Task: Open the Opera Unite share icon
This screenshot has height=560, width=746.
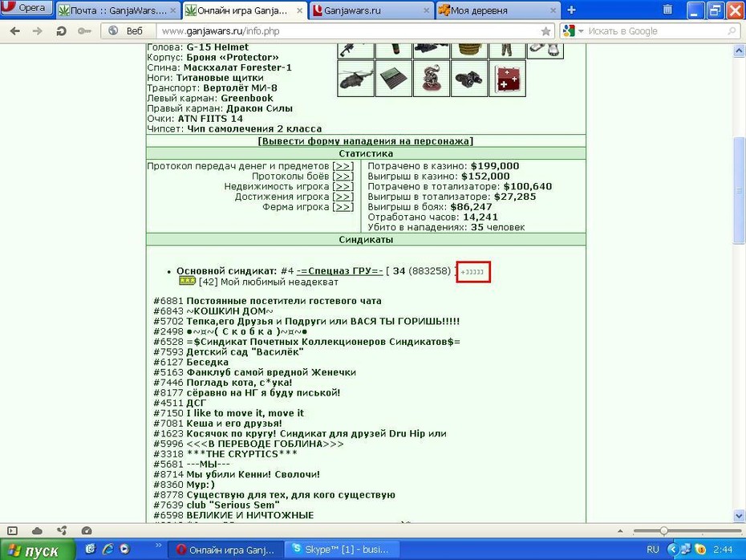Action: point(62,530)
